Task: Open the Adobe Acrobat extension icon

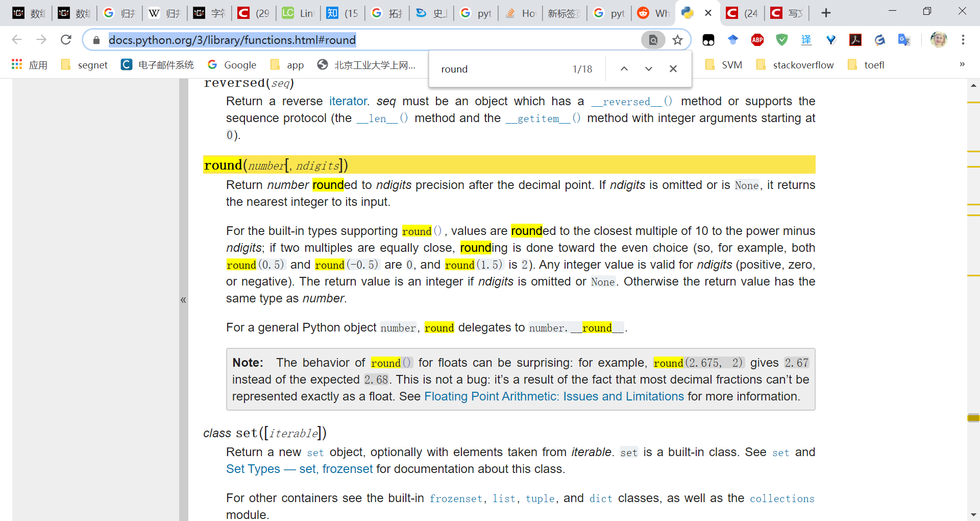Action: click(855, 39)
